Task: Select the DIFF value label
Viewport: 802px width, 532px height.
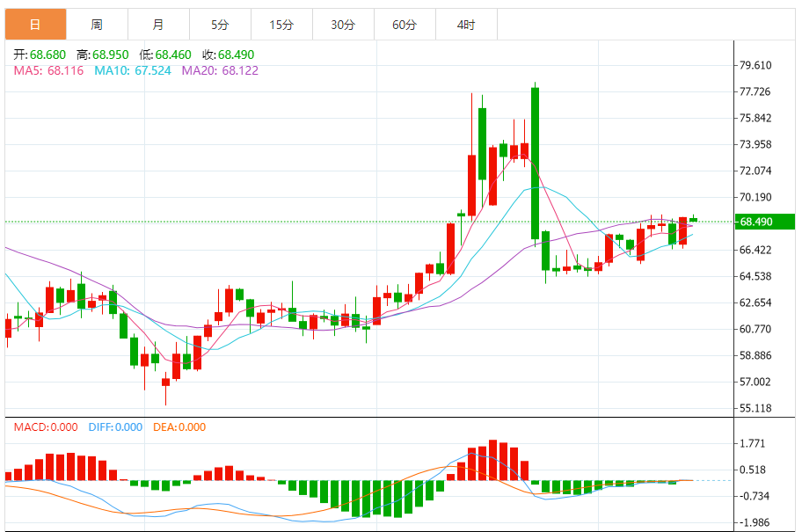Action: point(115,427)
